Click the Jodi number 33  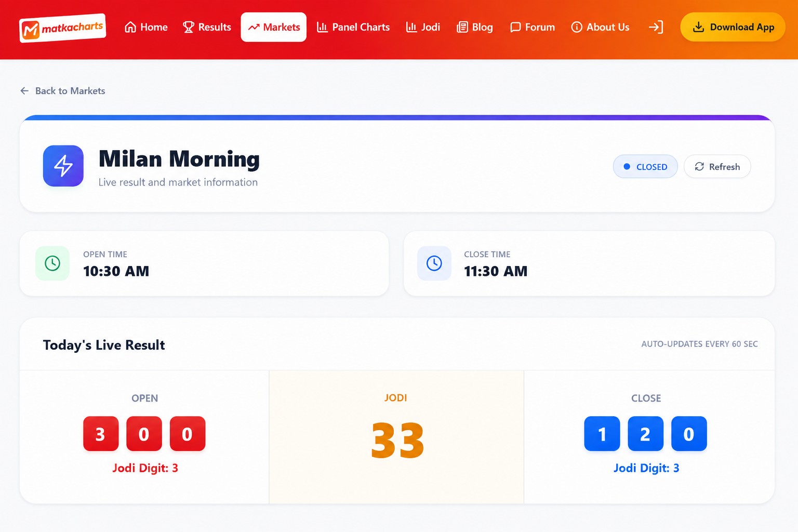(397, 441)
